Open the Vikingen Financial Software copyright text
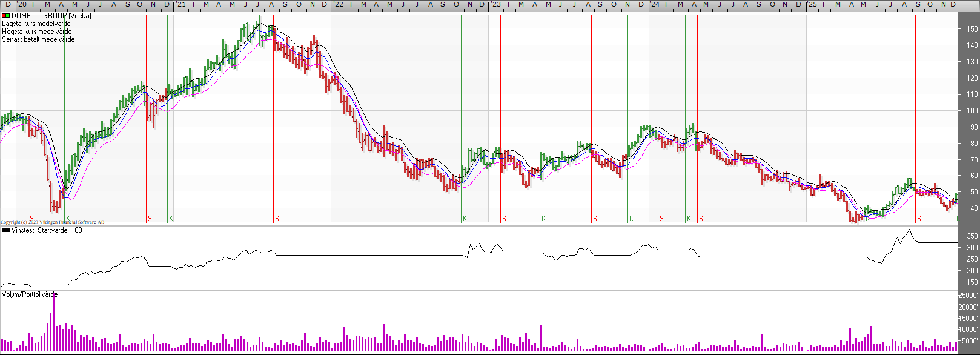This screenshot has height=355, width=980. click(53, 222)
